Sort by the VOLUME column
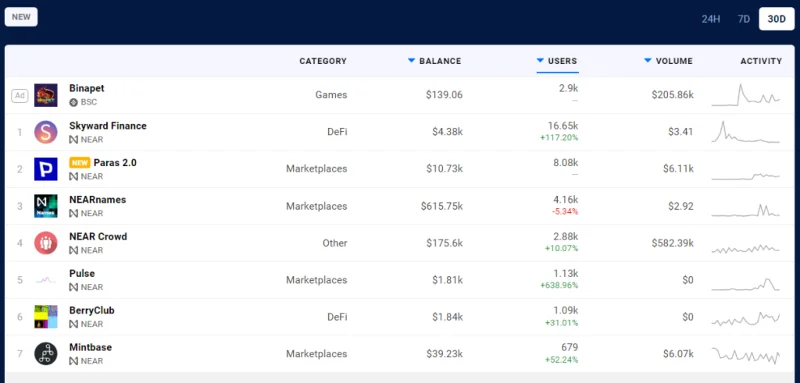The width and height of the screenshot is (800, 383). (x=668, y=61)
